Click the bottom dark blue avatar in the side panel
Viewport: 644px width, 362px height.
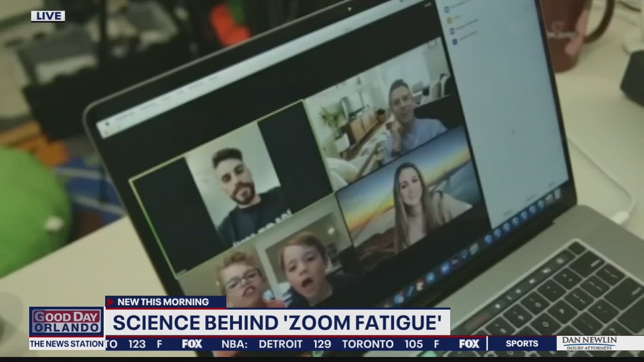(x=455, y=42)
